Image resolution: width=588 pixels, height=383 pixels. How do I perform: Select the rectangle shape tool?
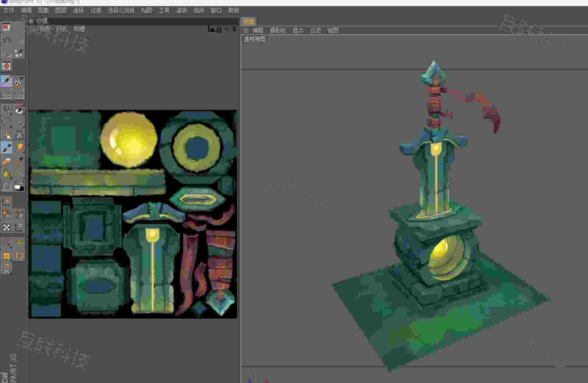[x=6, y=187]
